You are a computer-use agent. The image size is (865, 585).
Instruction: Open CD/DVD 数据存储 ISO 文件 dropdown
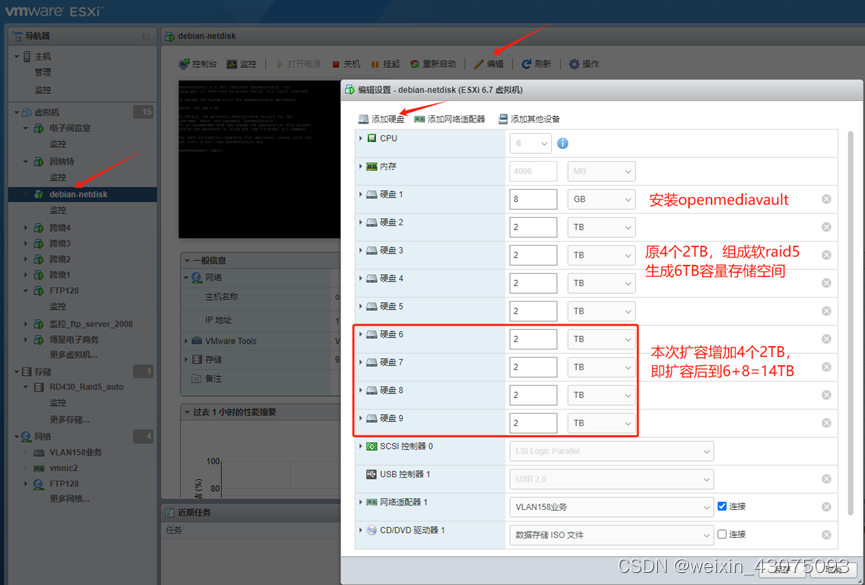(x=611, y=535)
